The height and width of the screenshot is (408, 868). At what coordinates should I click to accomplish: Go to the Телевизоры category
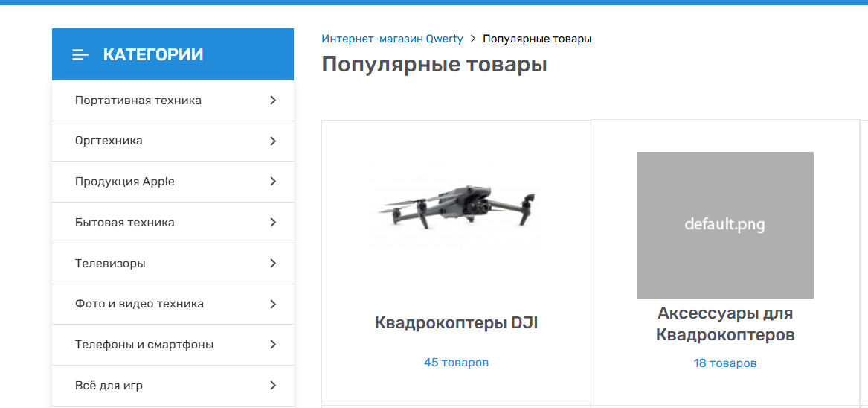click(x=110, y=264)
